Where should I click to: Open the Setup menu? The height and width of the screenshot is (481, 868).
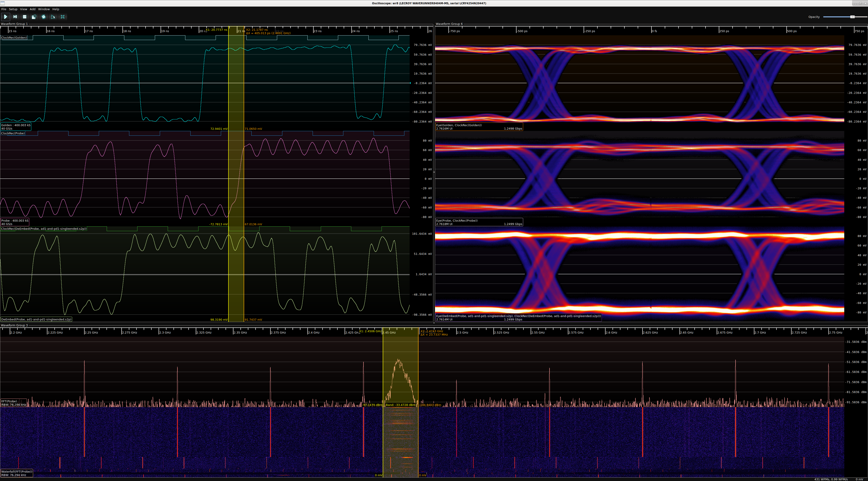pyautogui.click(x=13, y=9)
